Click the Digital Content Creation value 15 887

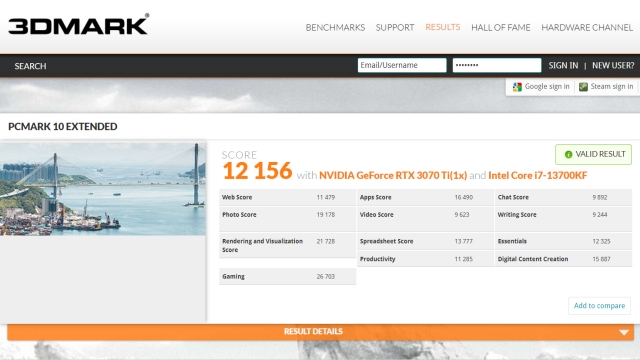click(x=601, y=259)
